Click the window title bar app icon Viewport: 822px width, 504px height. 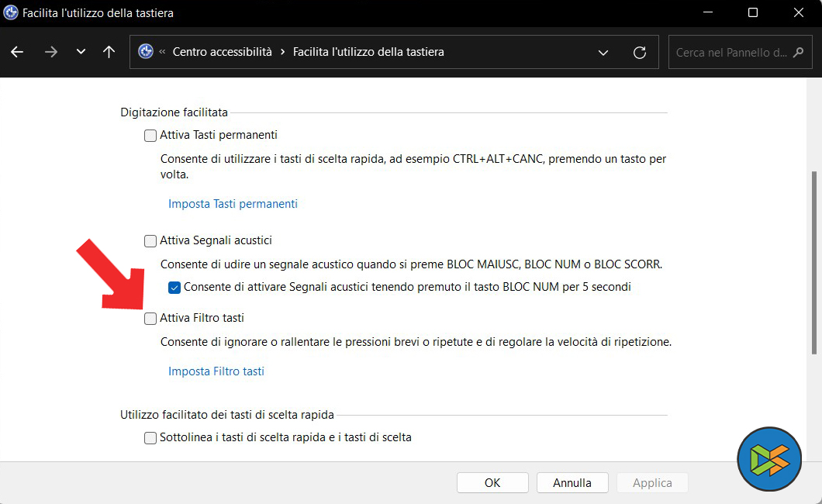pyautogui.click(x=12, y=13)
